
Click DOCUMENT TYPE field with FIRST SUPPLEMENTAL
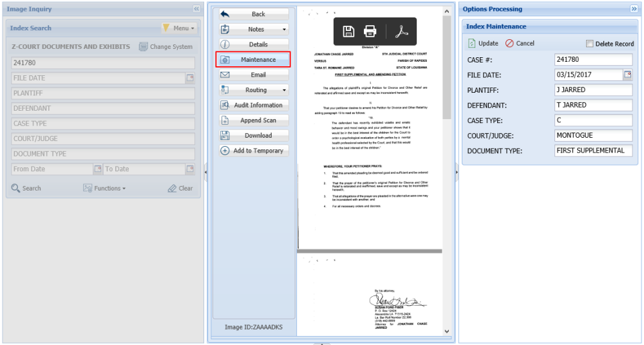tap(593, 151)
